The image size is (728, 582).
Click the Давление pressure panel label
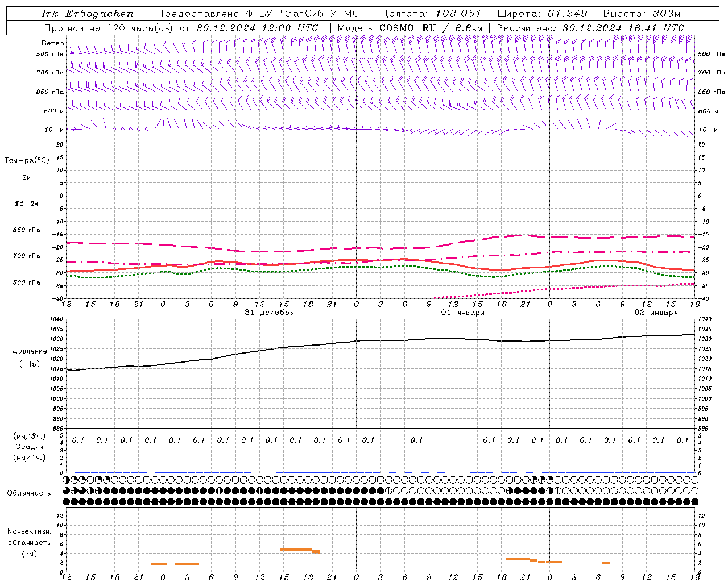tap(30, 351)
